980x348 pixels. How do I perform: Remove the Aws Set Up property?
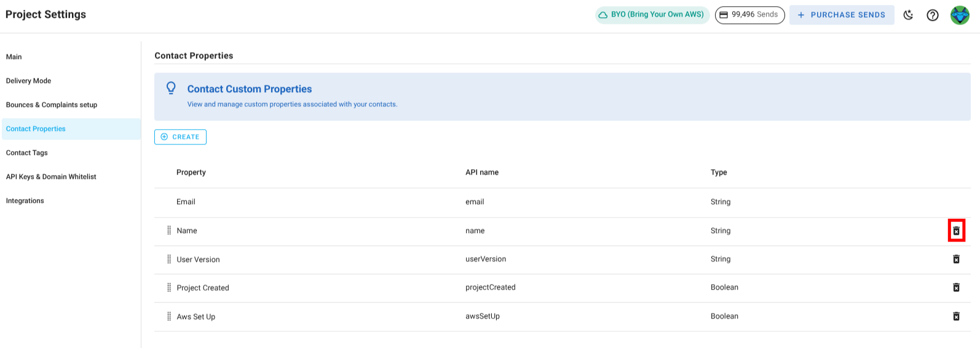[x=956, y=316]
